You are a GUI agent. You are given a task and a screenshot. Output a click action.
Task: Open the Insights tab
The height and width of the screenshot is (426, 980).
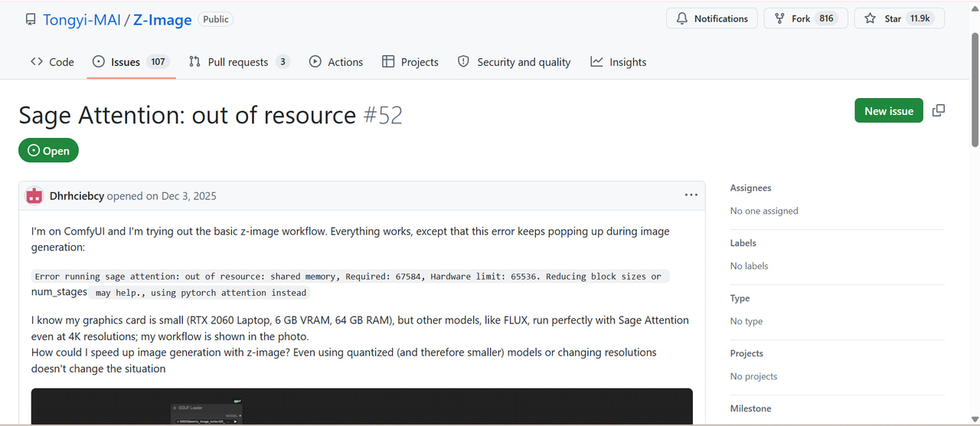(619, 62)
